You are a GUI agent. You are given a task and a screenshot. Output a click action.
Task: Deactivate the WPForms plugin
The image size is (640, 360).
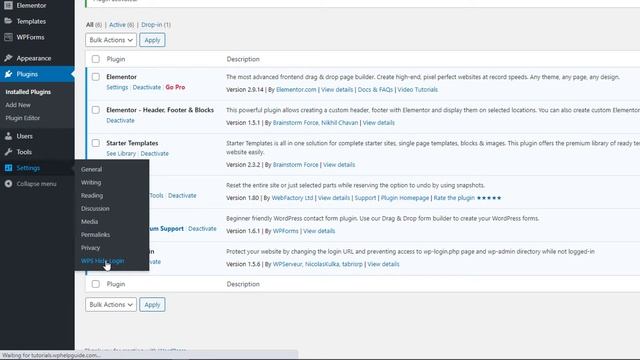[202, 229]
